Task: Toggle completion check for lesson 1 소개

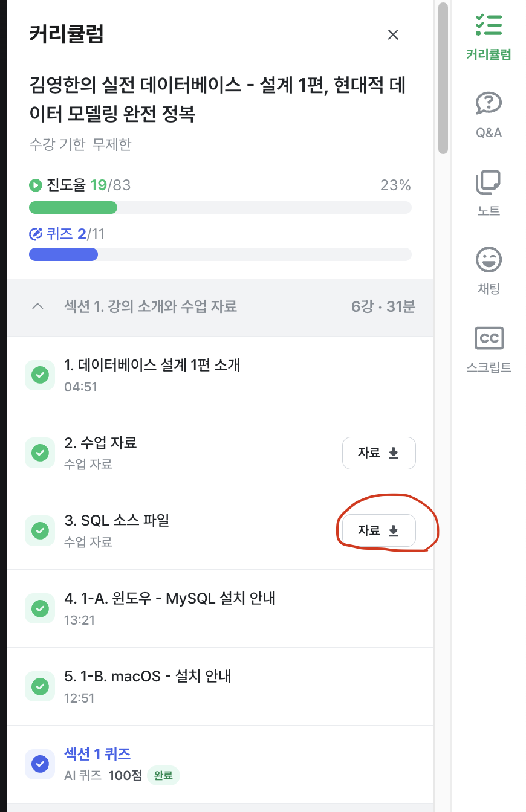Action: point(40,375)
